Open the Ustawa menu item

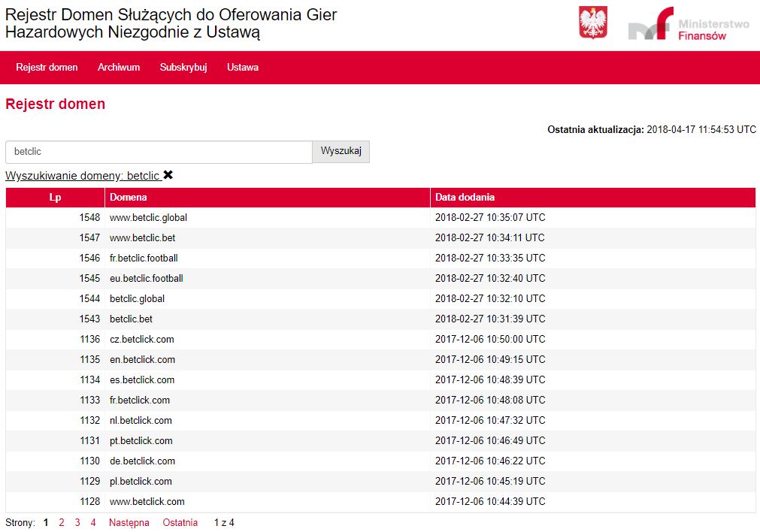click(243, 68)
